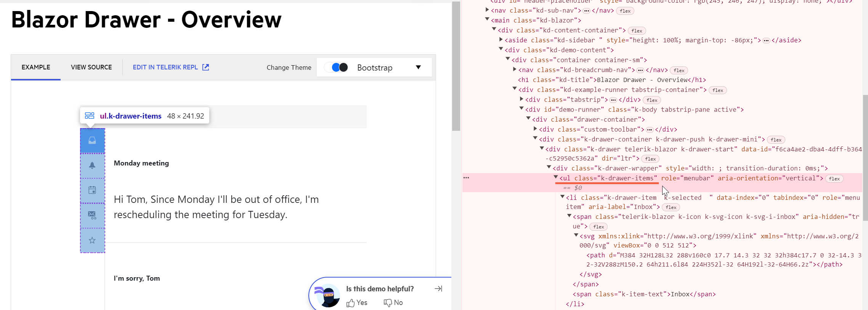Open the Bootstrap theme dropdown
Screen dimensions: 868x310
[x=374, y=67]
